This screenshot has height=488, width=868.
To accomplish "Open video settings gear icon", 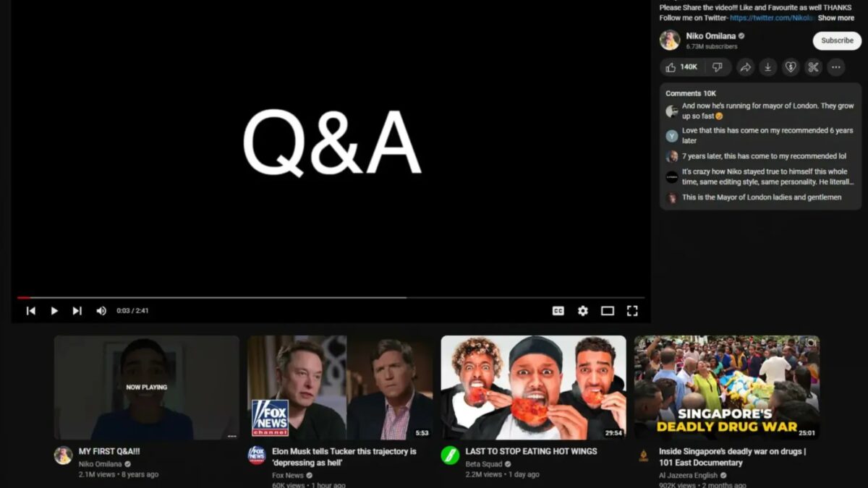I will (x=583, y=311).
